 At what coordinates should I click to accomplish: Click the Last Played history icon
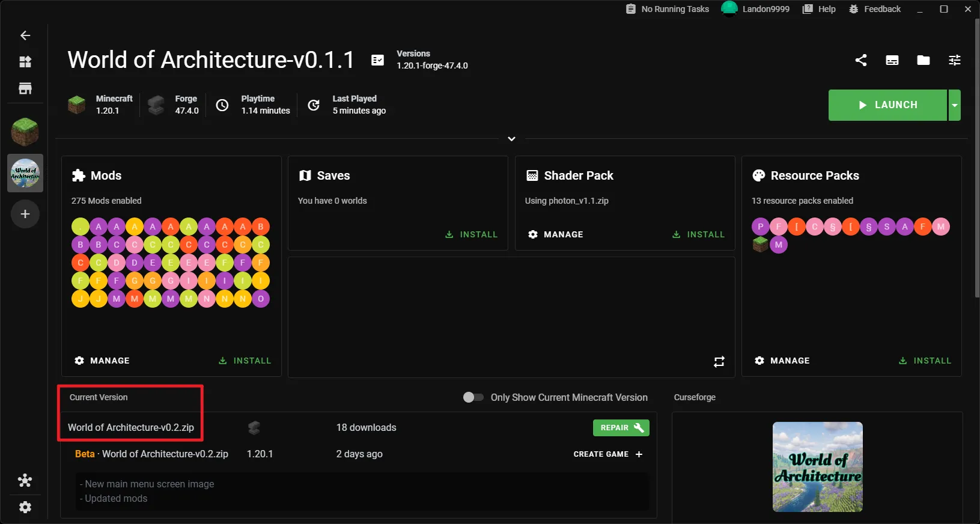pyautogui.click(x=314, y=105)
